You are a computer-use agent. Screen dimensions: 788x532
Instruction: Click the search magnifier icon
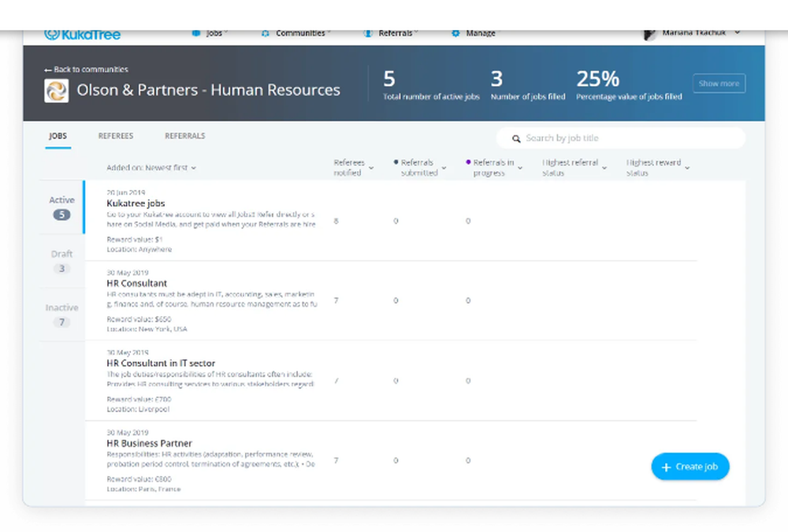pos(517,139)
